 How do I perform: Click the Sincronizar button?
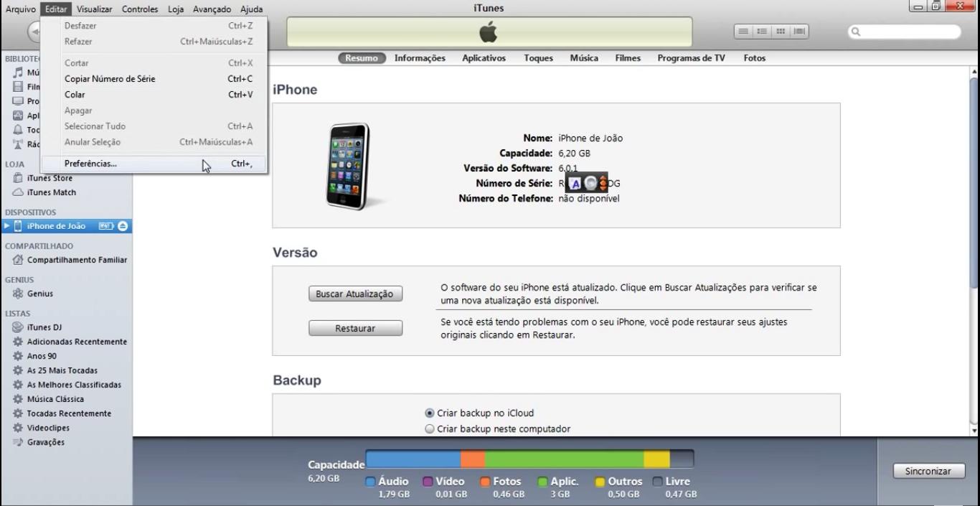click(928, 472)
